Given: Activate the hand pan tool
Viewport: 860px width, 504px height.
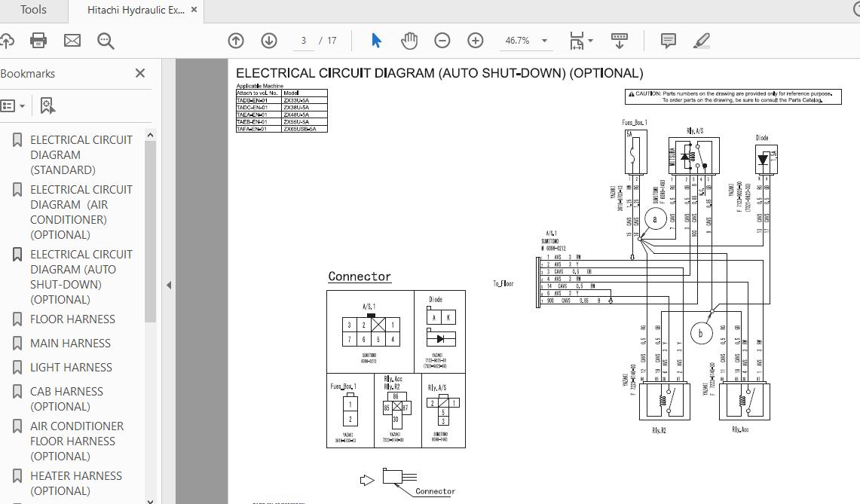Looking at the screenshot, I should point(409,41).
